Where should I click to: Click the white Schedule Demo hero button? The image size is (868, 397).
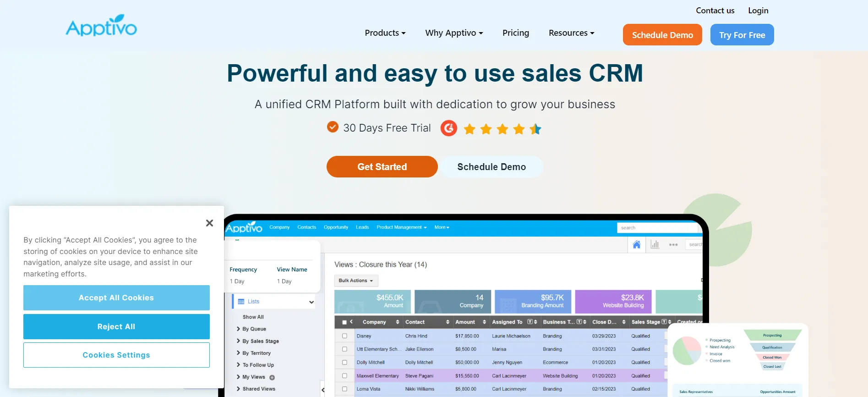click(491, 166)
